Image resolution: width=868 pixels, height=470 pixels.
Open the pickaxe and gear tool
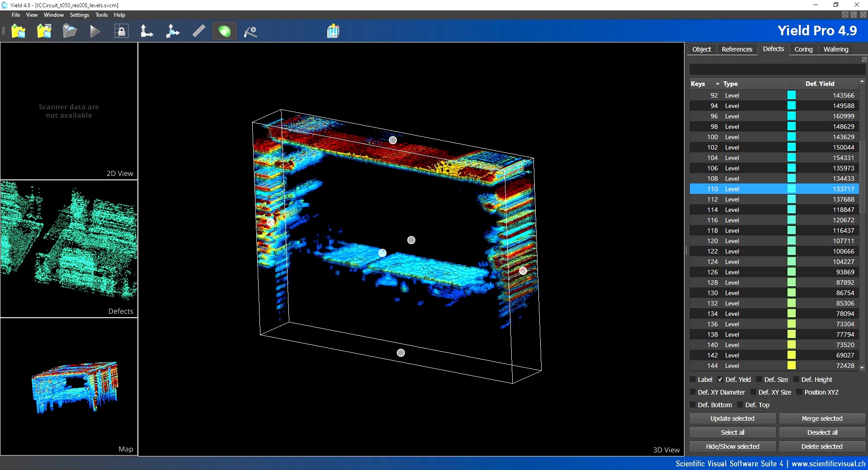(x=250, y=31)
